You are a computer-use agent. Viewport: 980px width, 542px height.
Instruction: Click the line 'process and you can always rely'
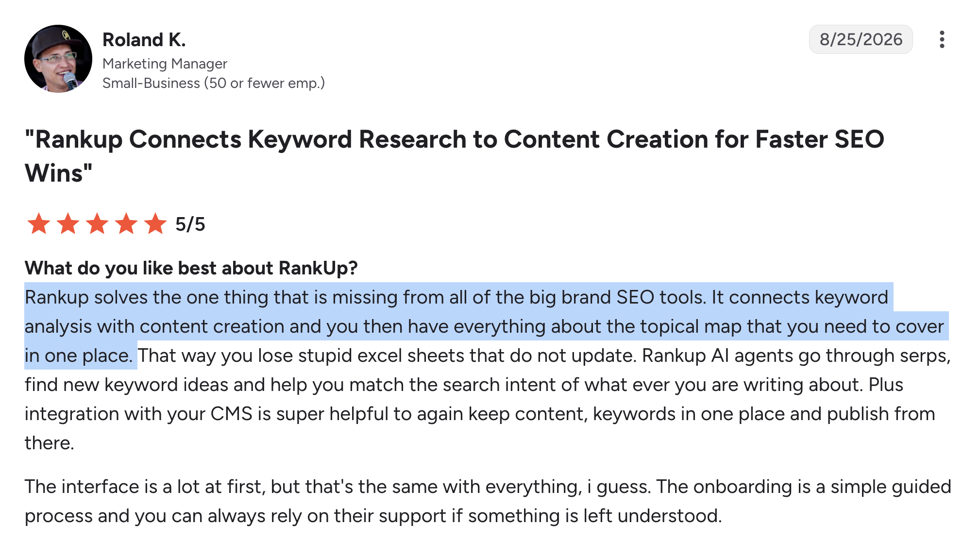[373, 516]
